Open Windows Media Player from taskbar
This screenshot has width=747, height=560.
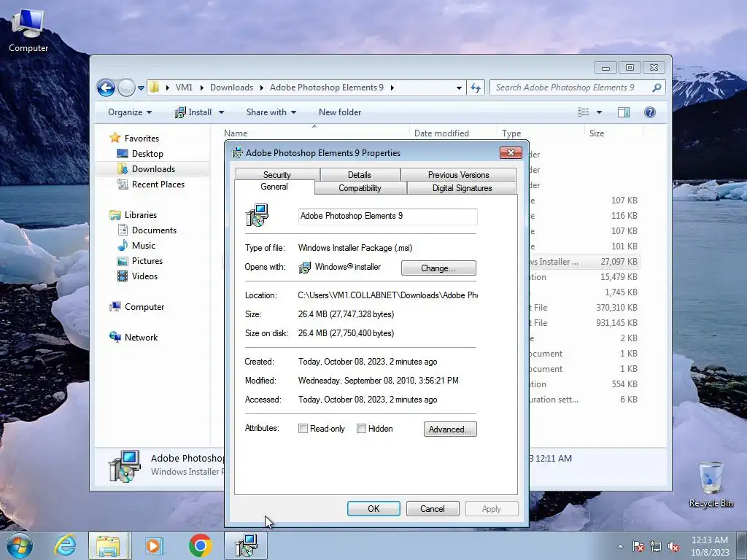[x=154, y=545]
